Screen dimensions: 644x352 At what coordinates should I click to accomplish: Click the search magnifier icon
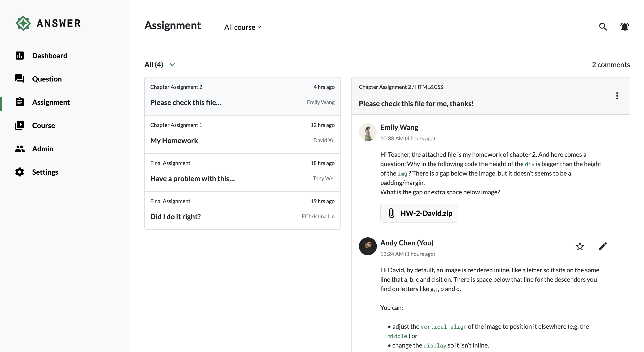[x=603, y=26]
